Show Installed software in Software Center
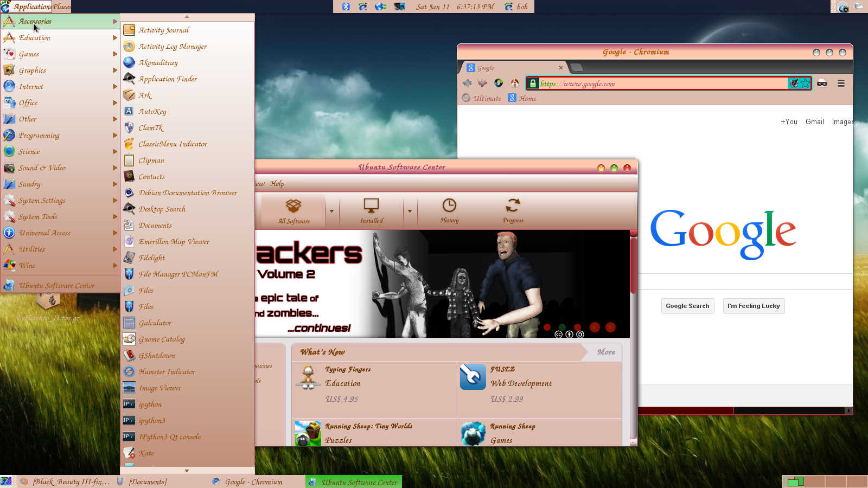This screenshot has width=868, height=488. tap(371, 211)
